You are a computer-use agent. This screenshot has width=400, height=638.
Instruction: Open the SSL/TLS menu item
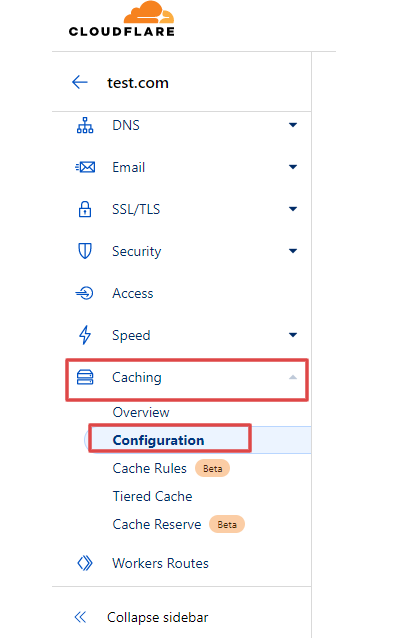coord(136,209)
